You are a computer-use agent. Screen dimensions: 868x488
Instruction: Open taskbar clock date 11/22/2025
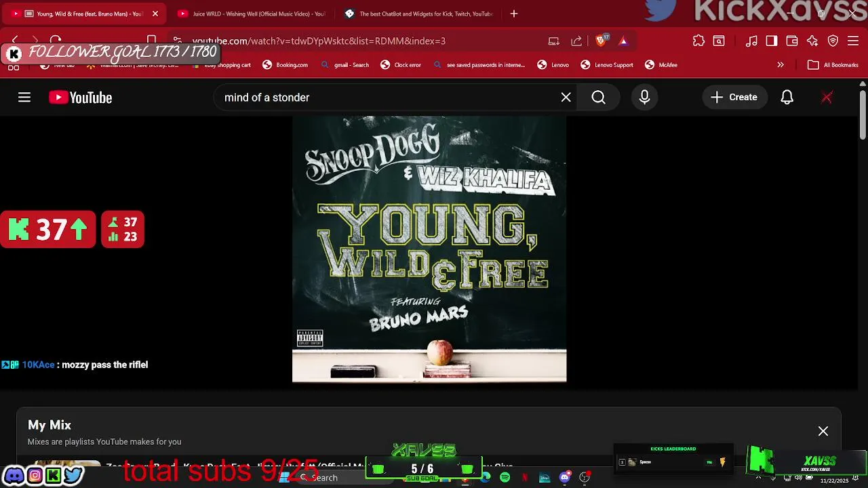tap(834, 481)
